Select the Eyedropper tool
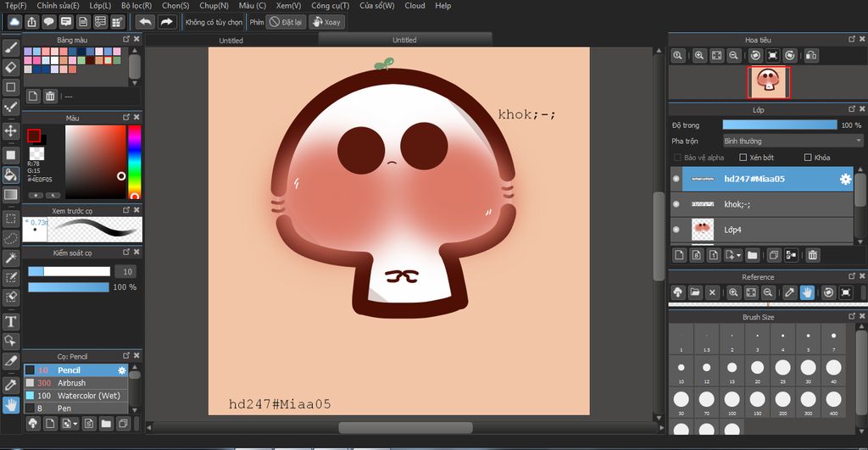Viewport: 868px width, 450px height. pyautogui.click(x=10, y=386)
